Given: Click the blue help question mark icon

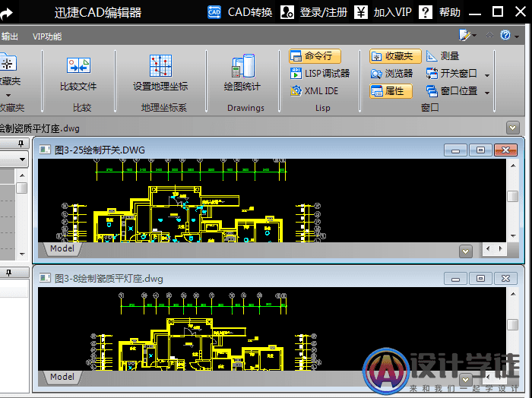Looking at the screenshot, I should pyautogui.click(x=505, y=35).
